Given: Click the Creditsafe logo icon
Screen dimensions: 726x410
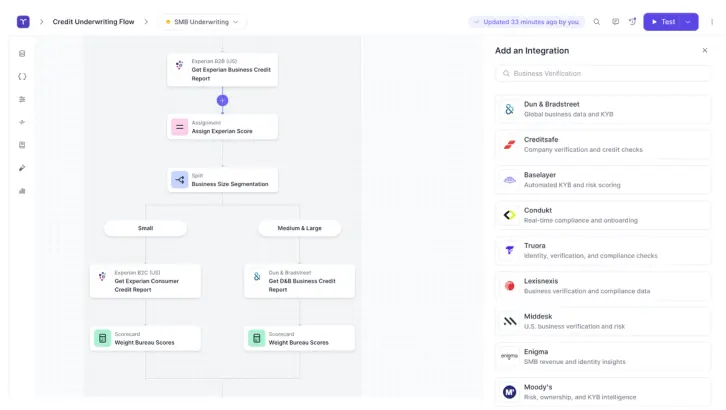Looking at the screenshot, I should click(509, 144).
